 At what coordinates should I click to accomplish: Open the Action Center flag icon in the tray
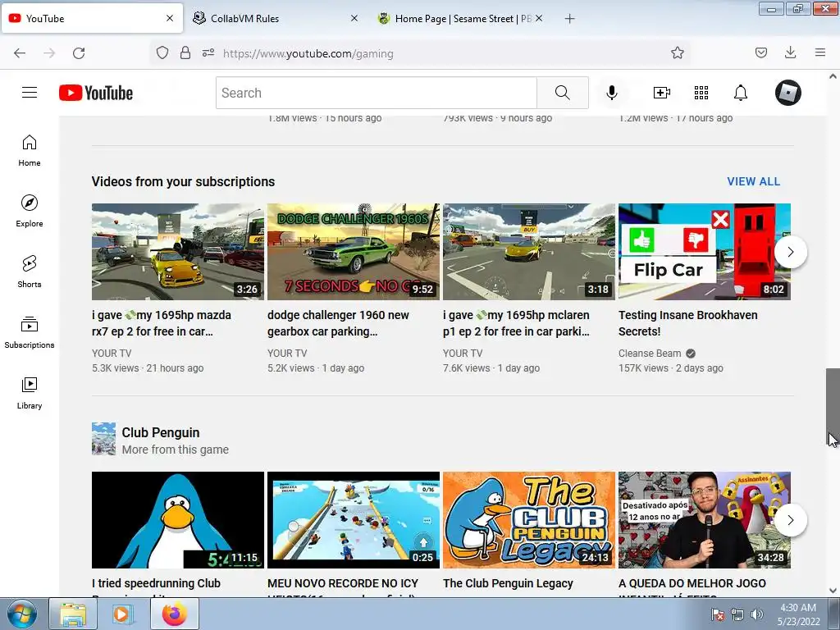pyautogui.click(x=718, y=614)
